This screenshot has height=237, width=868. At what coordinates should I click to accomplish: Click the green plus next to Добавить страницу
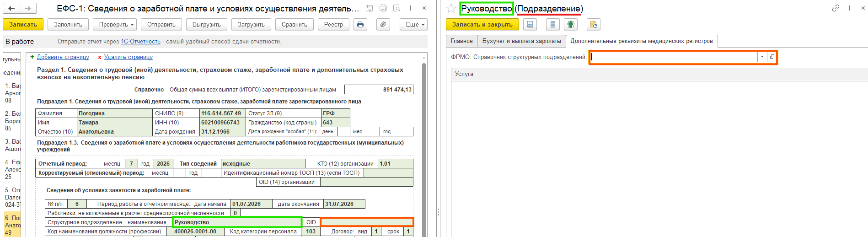(x=32, y=57)
